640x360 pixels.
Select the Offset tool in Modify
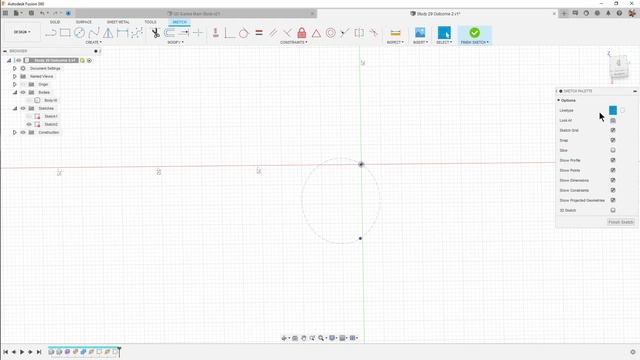click(169, 33)
